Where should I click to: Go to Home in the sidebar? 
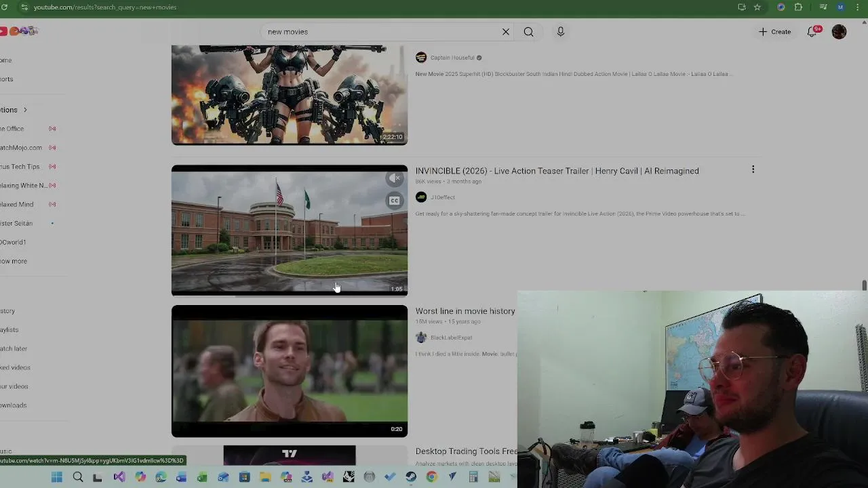(6, 60)
